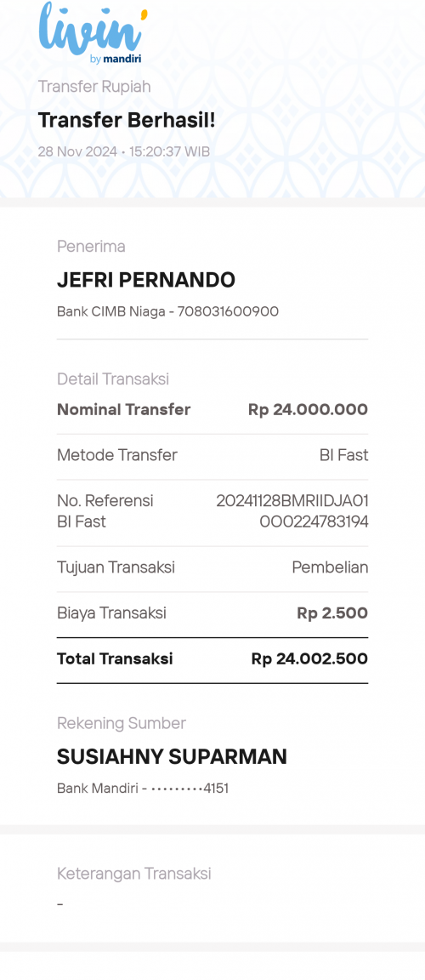Select the Rp 24.002.500 total amount
This screenshot has height=980, width=425.
click(x=309, y=658)
